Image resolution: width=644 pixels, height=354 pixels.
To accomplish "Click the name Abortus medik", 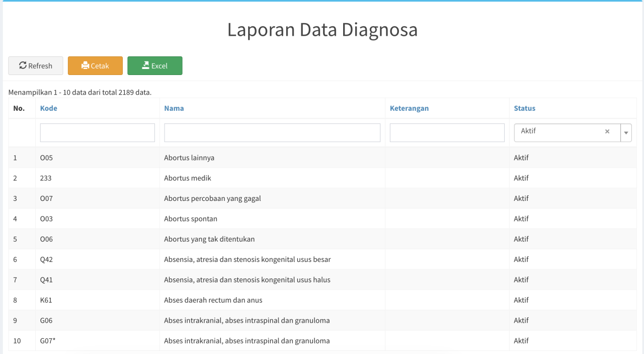I will [188, 178].
